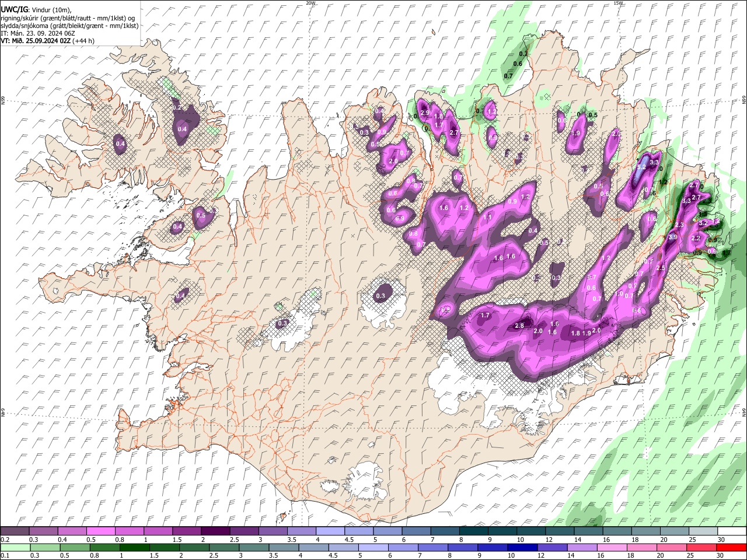This screenshot has height=560, width=747.
Task: Click the '4.5' label in the purple legend row
Action: coord(349,540)
